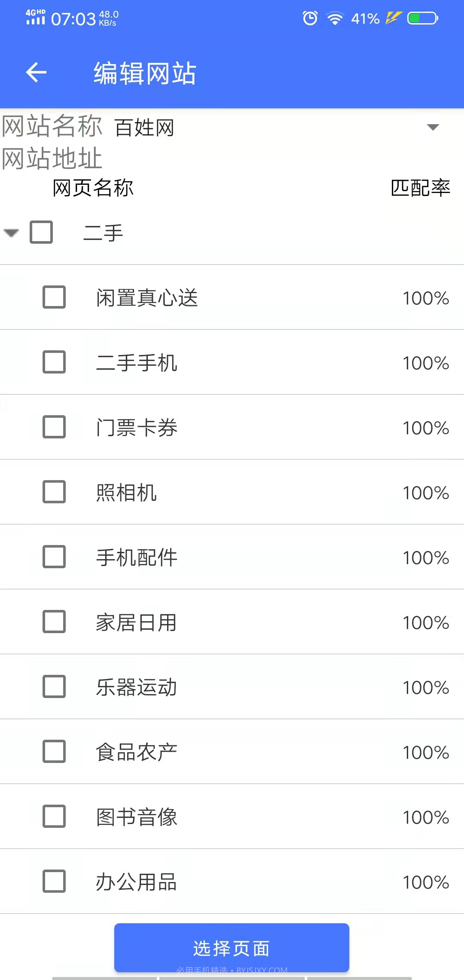Check the parent 二手 checkbox
This screenshot has width=464, height=980.
coord(41,233)
